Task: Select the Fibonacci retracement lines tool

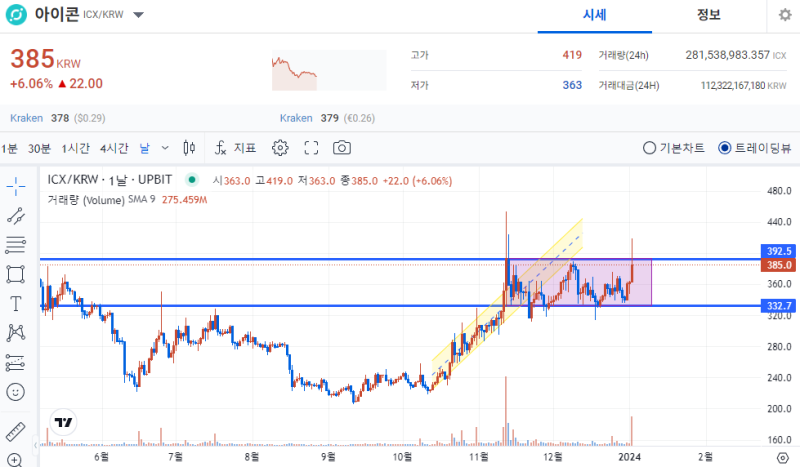Action: pos(16,245)
